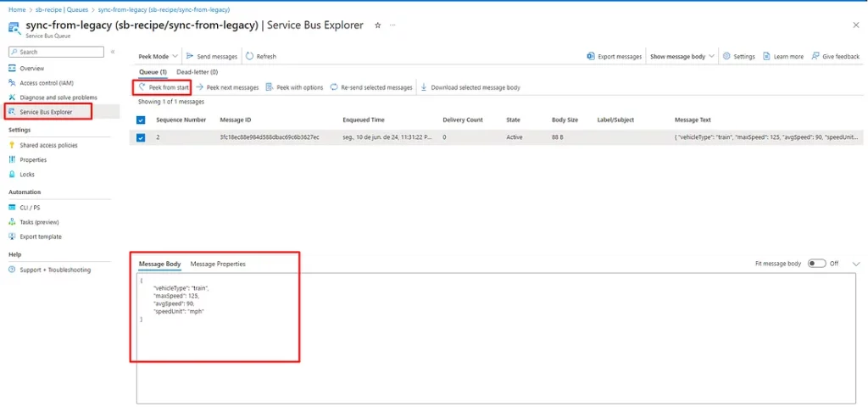Click Send messages in the toolbar
This screenshot has width=868, height=412.
[x=211, y=57]
